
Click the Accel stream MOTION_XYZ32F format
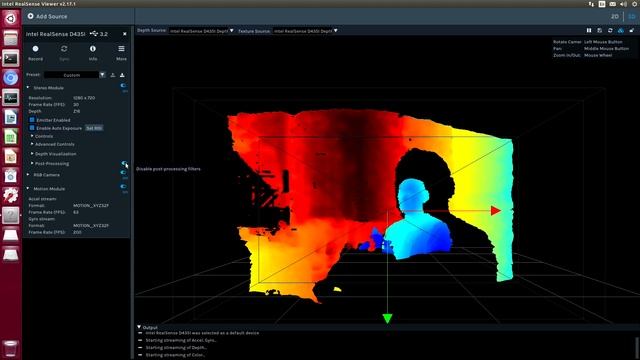point(91,205)
